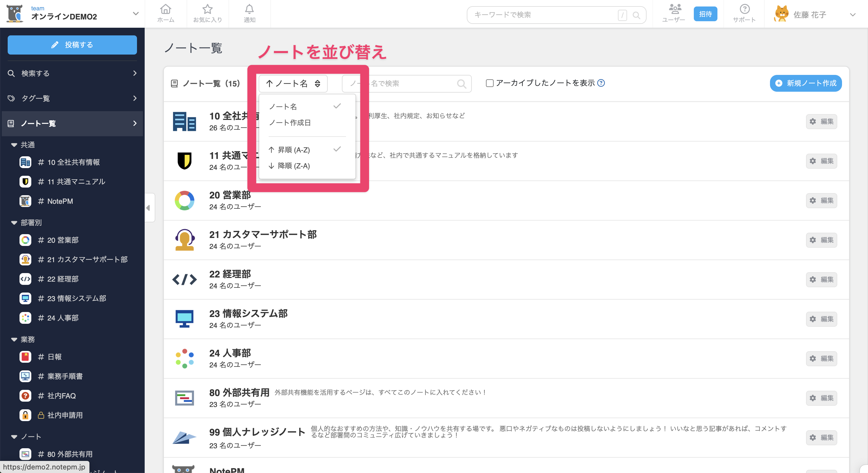Click the search magnifier in note name field
This screenshot has height=473, width=868.
[x=461, y=83]
